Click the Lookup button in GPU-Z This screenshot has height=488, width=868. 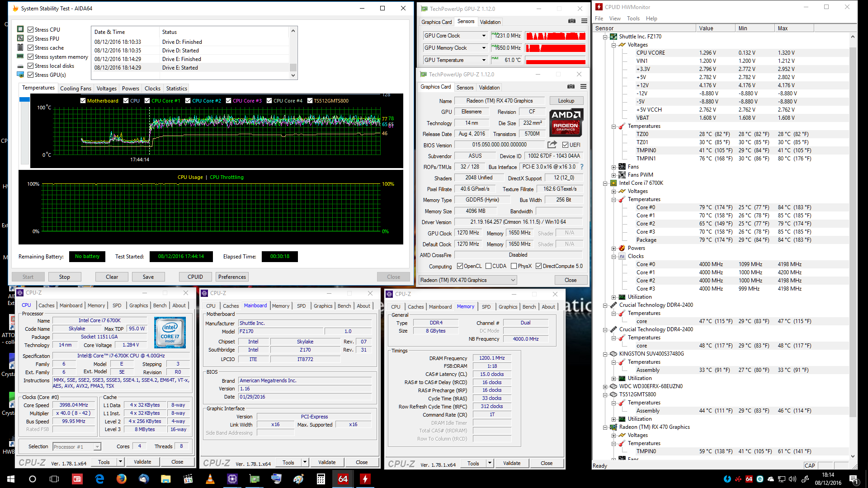566,101
